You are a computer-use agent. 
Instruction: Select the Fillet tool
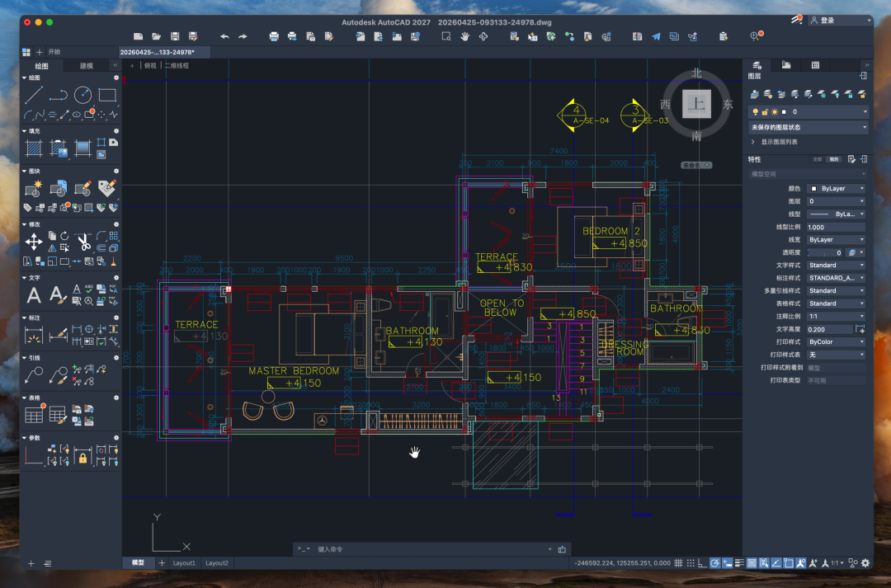pyautogui.click(x=101, y=236)
